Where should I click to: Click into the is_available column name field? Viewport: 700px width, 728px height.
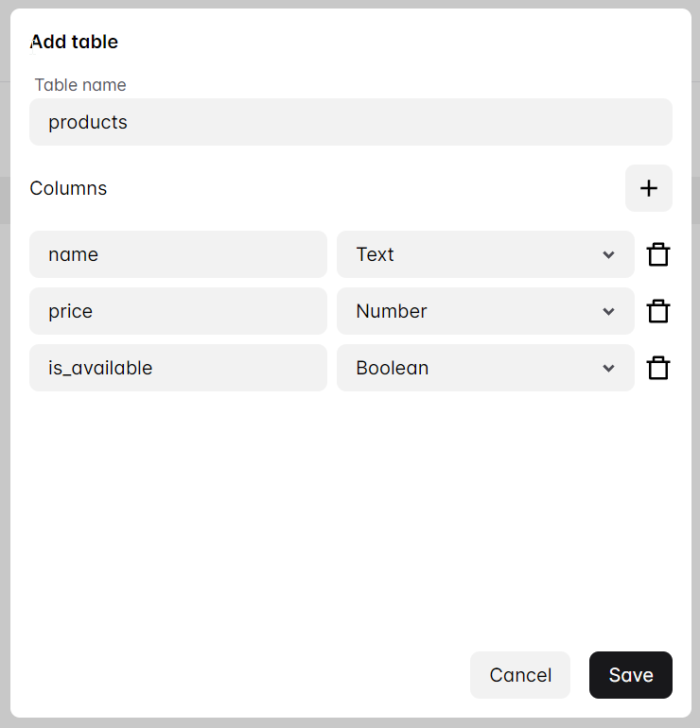coord(178,368)
